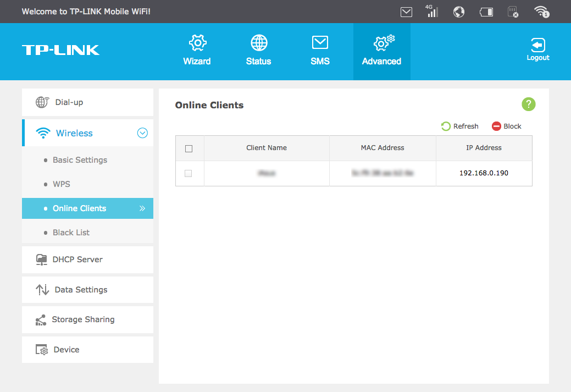Click the SIM card status icon
This screenshot has height=392, width=571.
(513, 12)
